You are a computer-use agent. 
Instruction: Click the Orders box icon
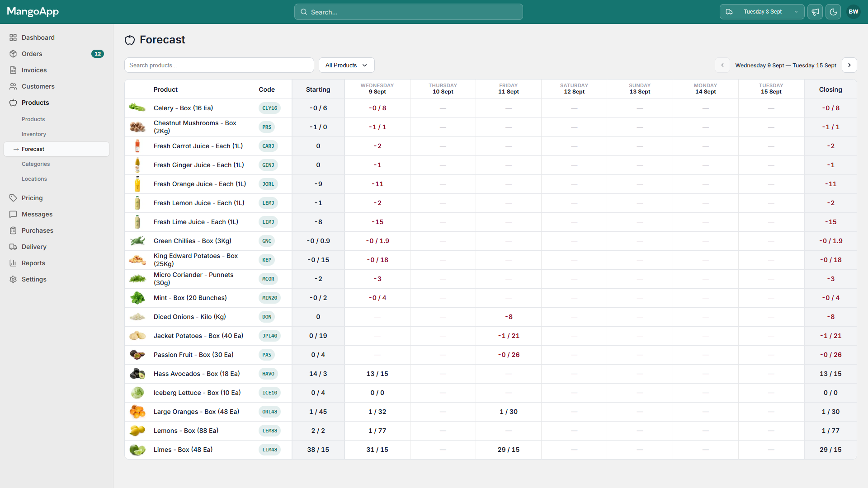(13, 54)
